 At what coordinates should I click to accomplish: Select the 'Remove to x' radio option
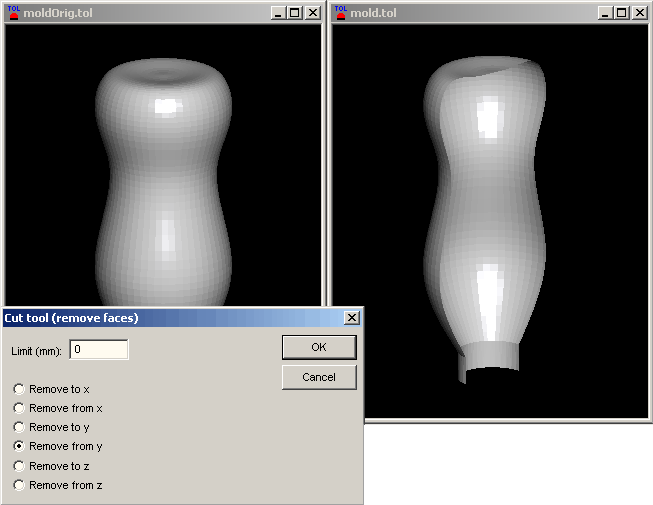click(19, 389)
